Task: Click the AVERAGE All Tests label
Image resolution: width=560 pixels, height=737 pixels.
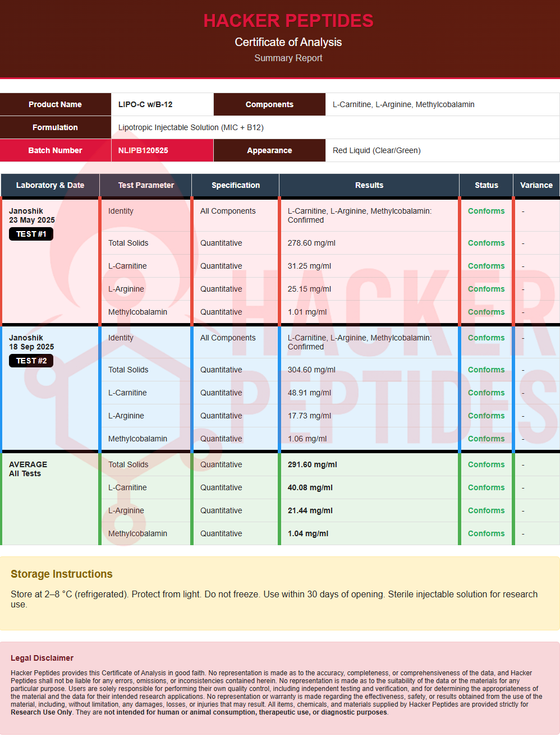Action: click(28, 469)
